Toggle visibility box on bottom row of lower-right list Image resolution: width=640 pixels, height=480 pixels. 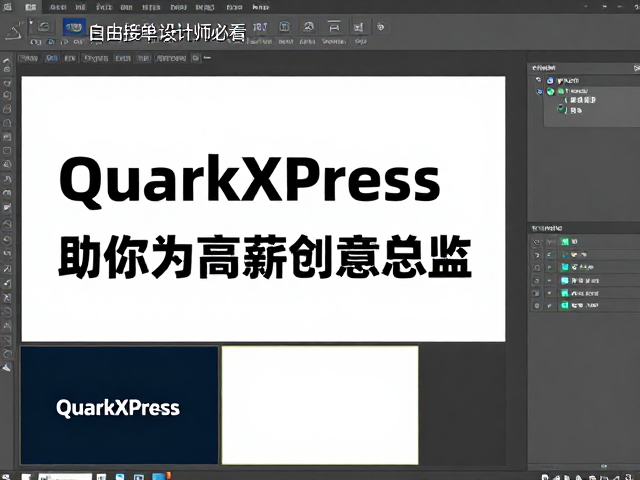(536, 305)
